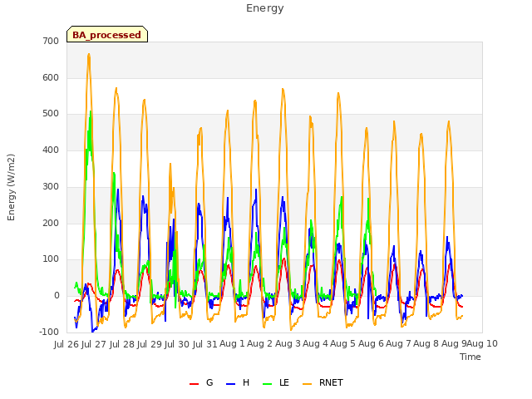Click the Energy chart title
The width and height of the screenshot is (532, 399).
click(x=264, y=8)
